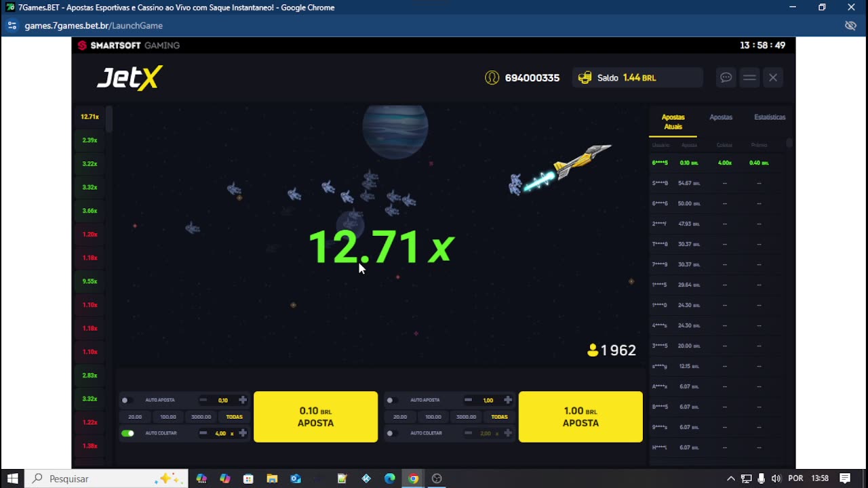Click the eye-slash icon in Chrome address bar
Image resolution: width=868 pixels, height=488 pixels.
pos(850,26)
